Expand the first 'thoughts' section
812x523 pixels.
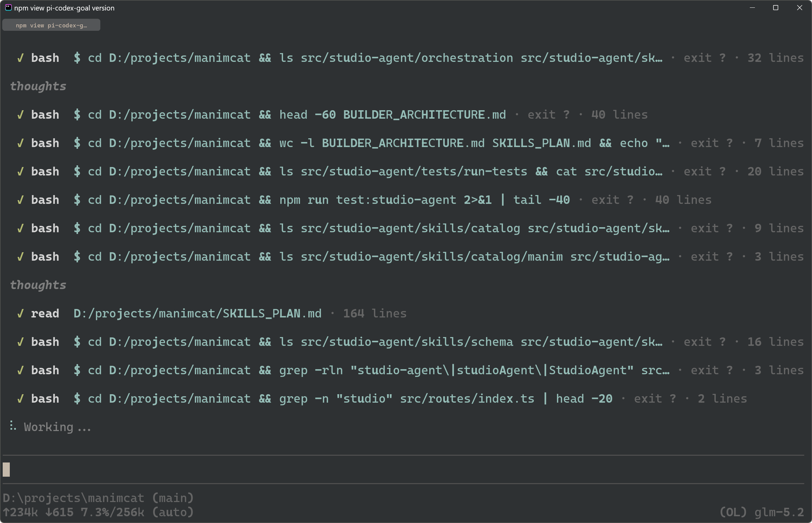click(x=38, y=87)
